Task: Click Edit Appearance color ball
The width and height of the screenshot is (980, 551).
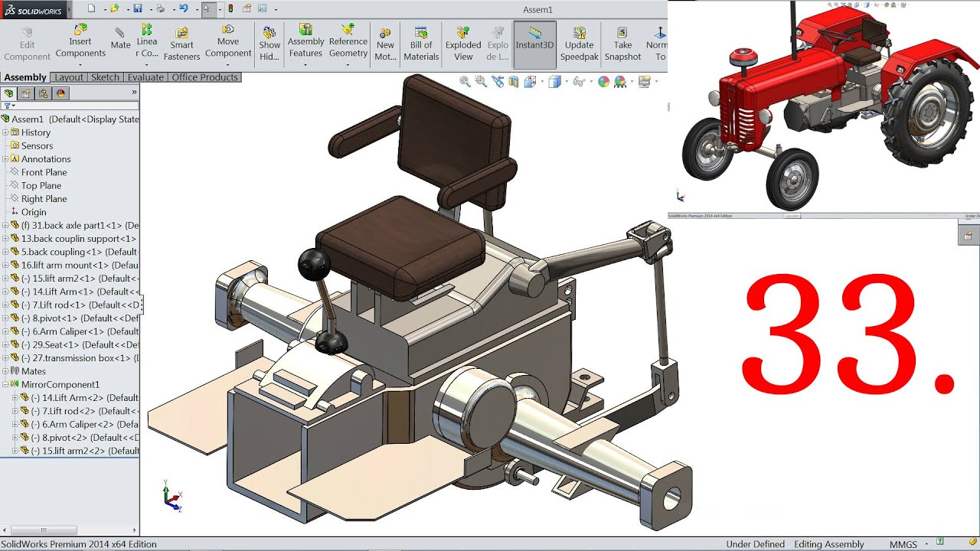Action: 603,81
